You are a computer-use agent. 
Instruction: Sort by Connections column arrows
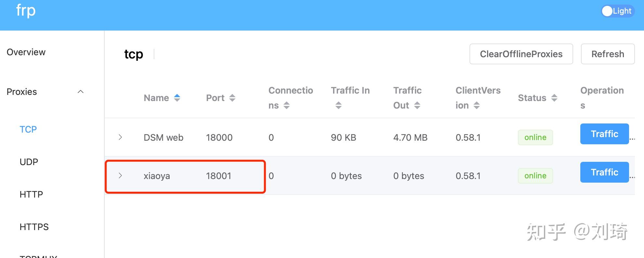286,105
